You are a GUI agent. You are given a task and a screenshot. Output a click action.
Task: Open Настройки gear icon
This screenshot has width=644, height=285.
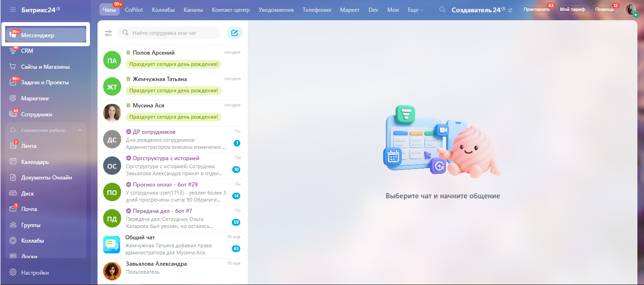point(13,273)
